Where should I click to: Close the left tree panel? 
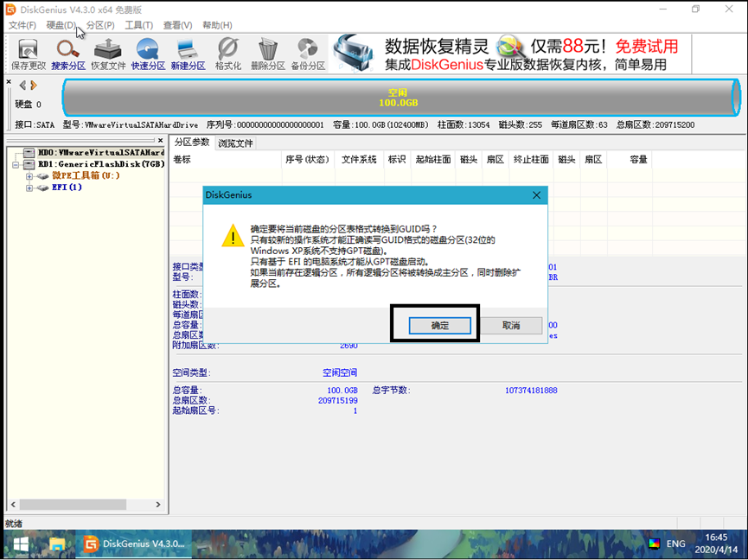point(161,141)
